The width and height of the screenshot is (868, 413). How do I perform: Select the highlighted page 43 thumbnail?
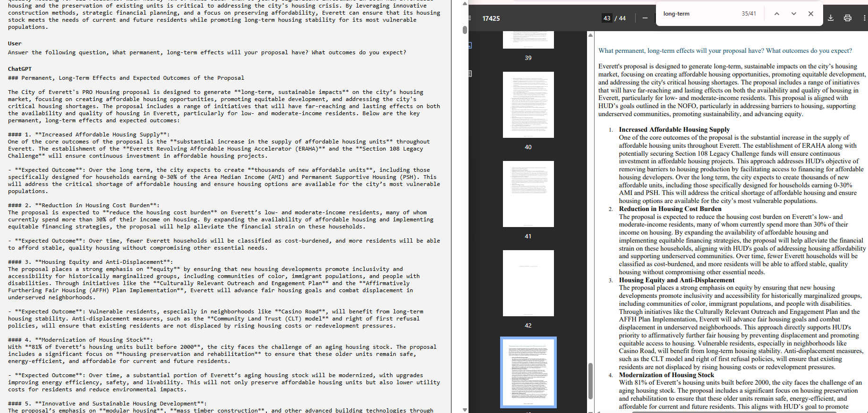[x=528, y=372]
